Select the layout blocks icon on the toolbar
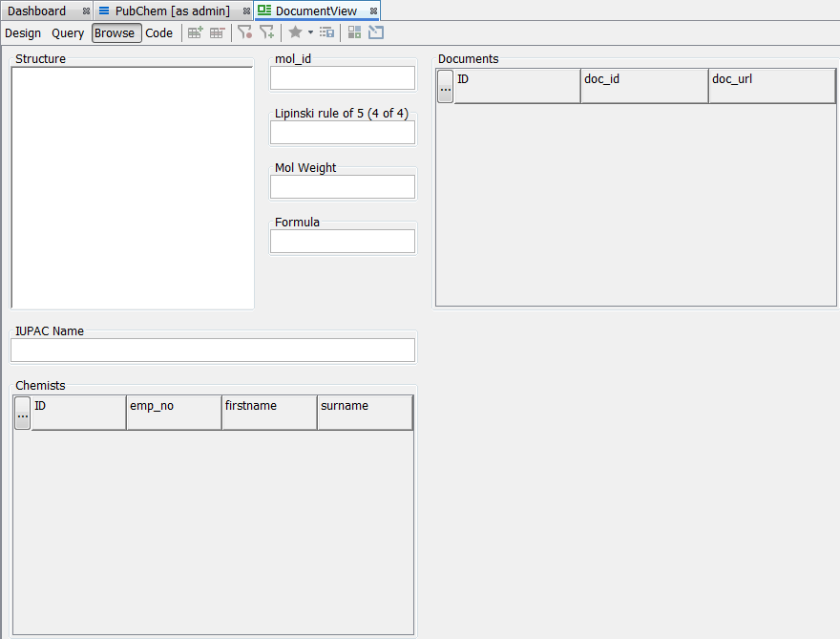Image resolution: width=840 pixels, height=639 pixels. (354, 32)
